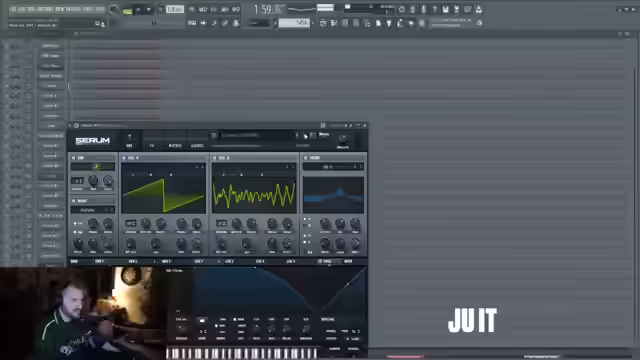The image size is (640, 360).
Task: Toggle OSC B enable switch
Action: (215, 158)
